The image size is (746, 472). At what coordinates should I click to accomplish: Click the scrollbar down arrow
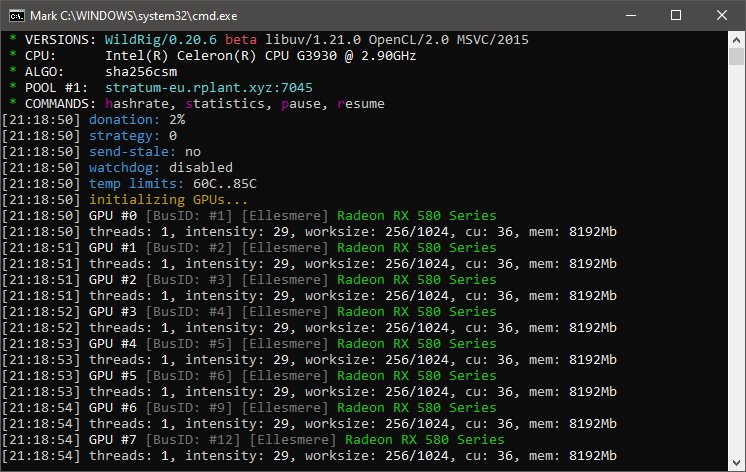736,462
